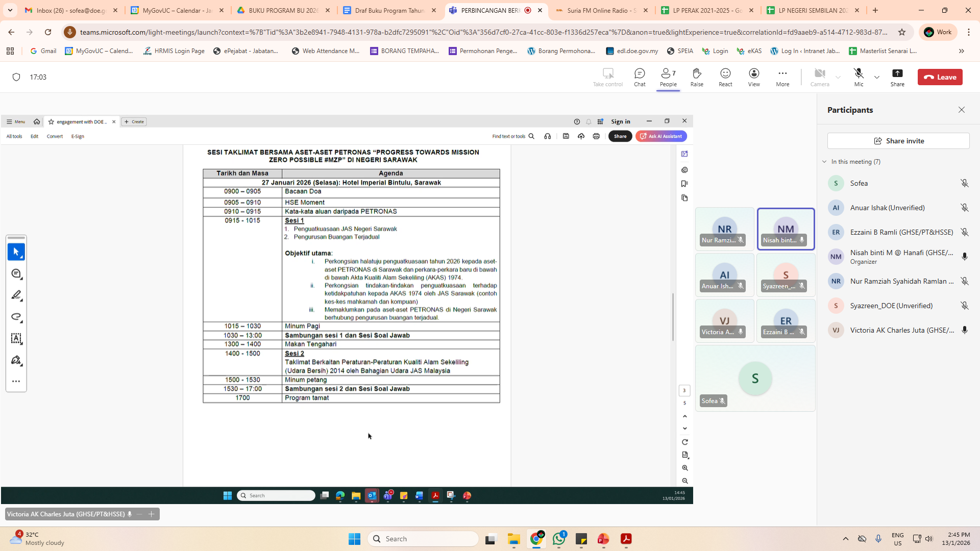Click the page down arrow in Acrobat right rail
Image resolution: width=980 pixels, height=551 pixels.
685,429
